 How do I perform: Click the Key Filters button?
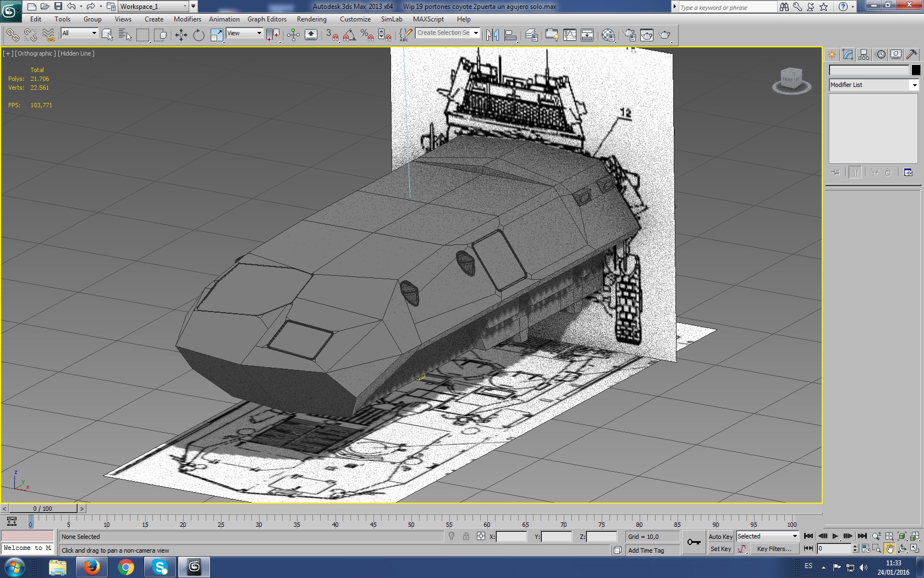click(774, 549)
